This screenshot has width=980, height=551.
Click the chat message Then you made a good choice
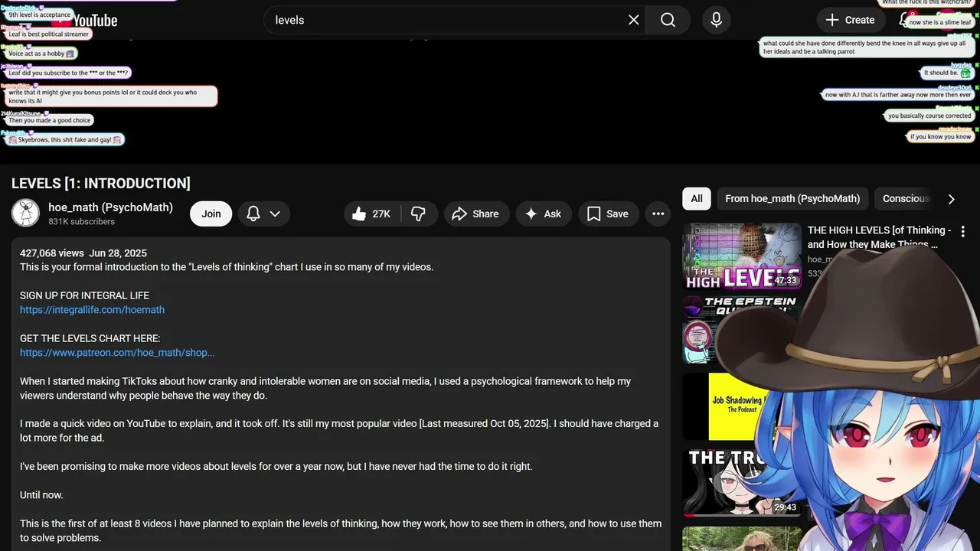[x=49, y=120]
